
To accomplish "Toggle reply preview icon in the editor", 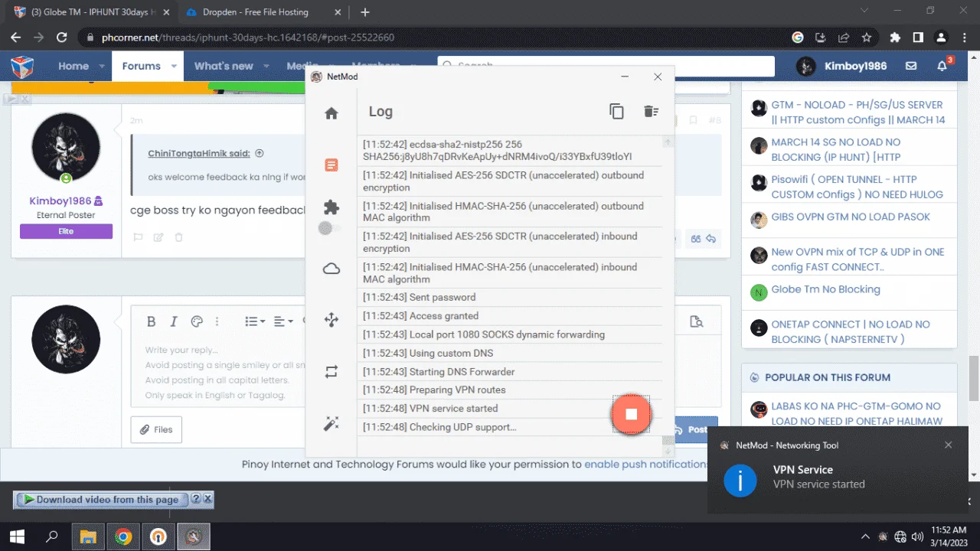I will (697, 321).
